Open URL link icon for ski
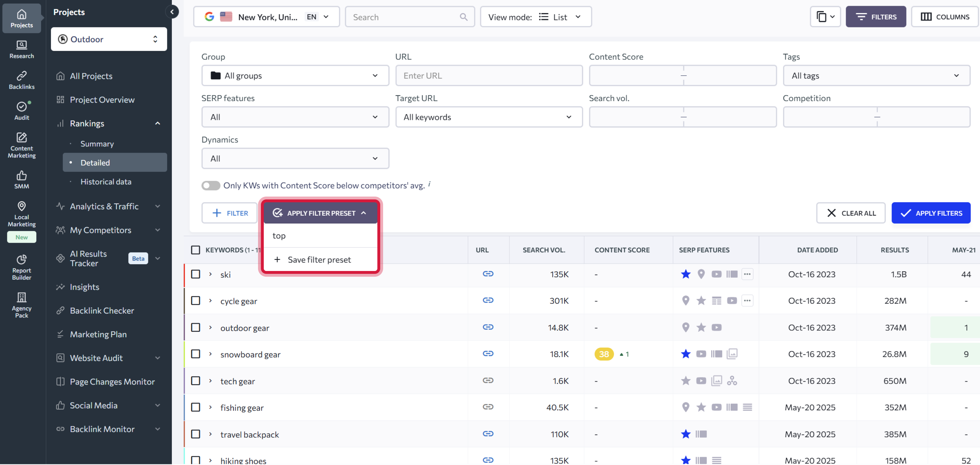The width and height of the screenshot is (980, 465). tap(488, 274)
